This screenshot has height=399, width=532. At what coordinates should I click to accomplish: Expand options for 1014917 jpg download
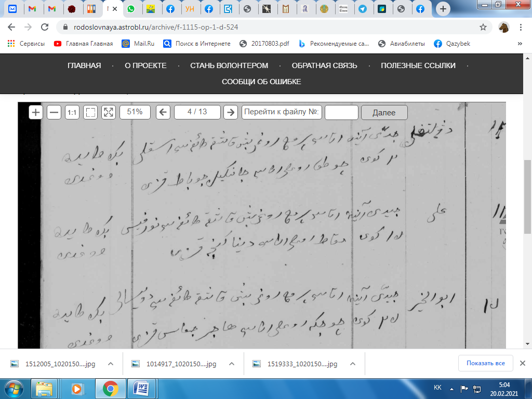click(232, 364)
